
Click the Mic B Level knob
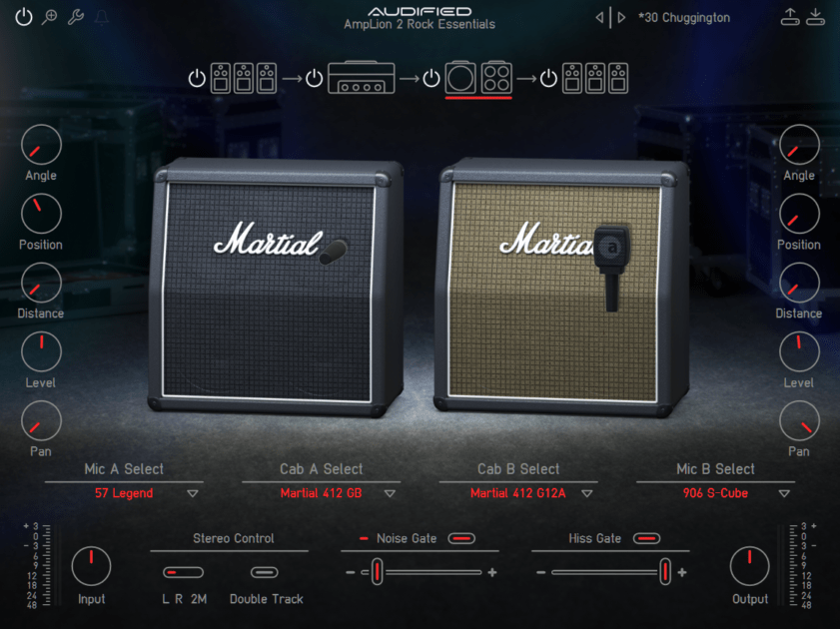pyautogui.click(x=799, y=351)
